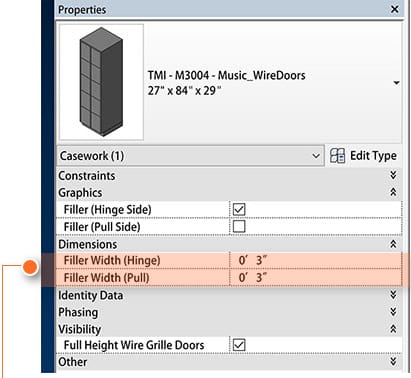Screen dimensions: 411x378
Task: Select the Filler (Hinge Side) label
Action: click(x=107, y=210)
